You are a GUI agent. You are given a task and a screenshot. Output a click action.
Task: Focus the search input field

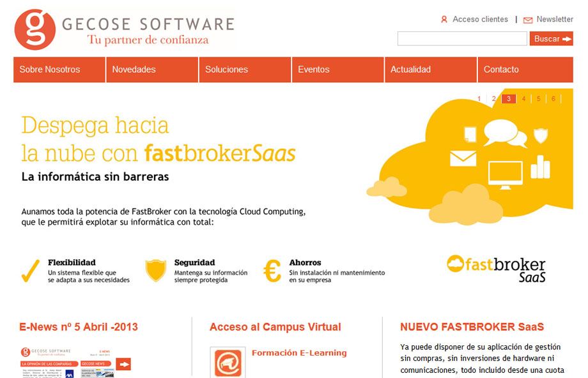(462, 38)
